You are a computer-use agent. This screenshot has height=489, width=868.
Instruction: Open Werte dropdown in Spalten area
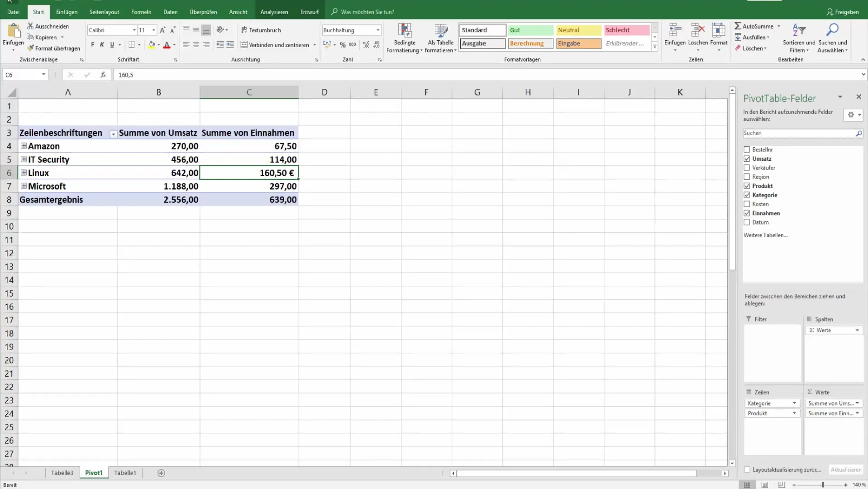coord(857,330)
